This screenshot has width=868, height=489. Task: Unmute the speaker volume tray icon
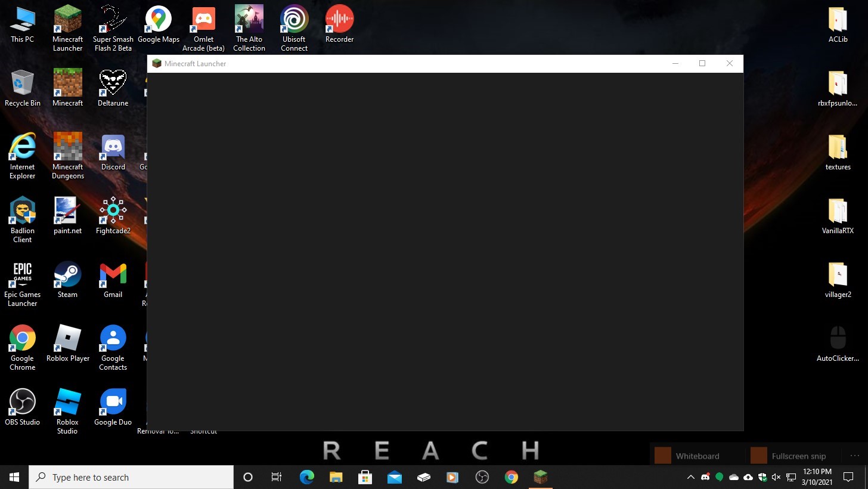776,477
